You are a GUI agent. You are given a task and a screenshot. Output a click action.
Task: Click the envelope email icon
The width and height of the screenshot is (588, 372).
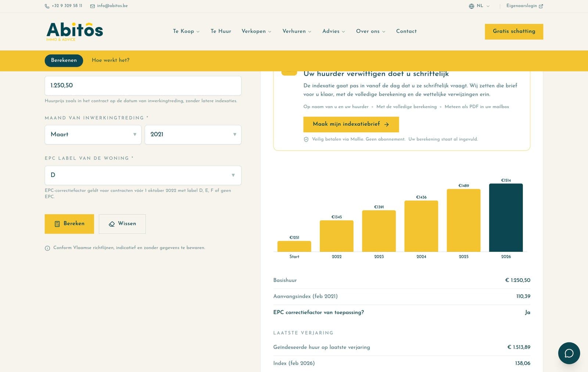pos(93,6)
